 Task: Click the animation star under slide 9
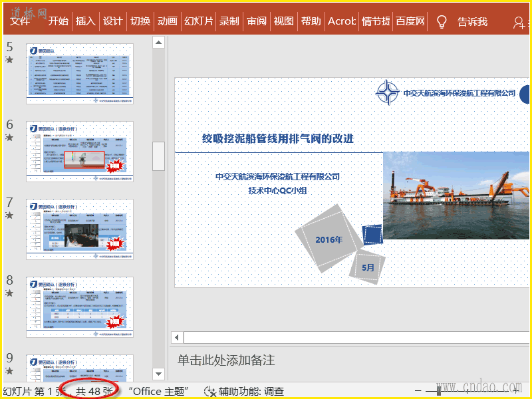pyautogui.click(x=9, y=370)
